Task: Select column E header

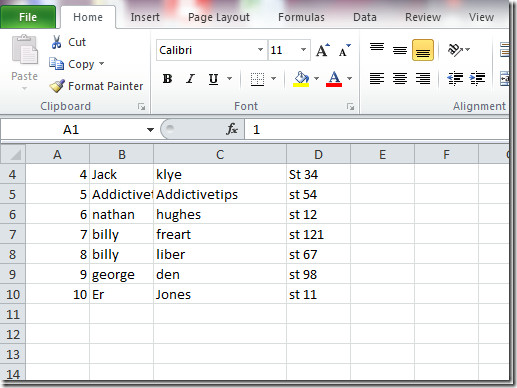Action: coord(382,154)
